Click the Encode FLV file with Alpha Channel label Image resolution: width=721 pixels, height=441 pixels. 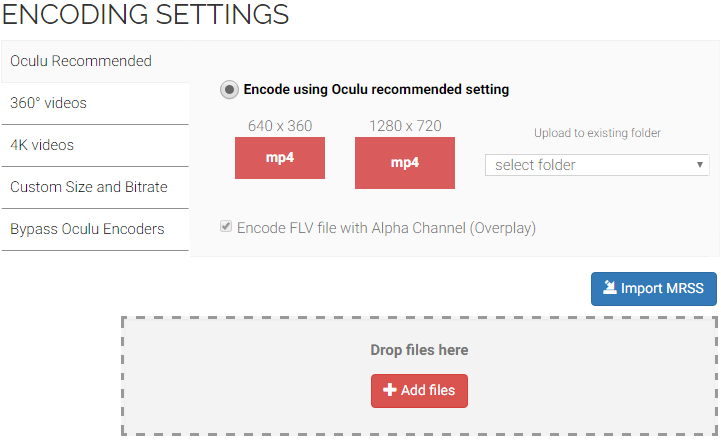(x=386, y=228)
